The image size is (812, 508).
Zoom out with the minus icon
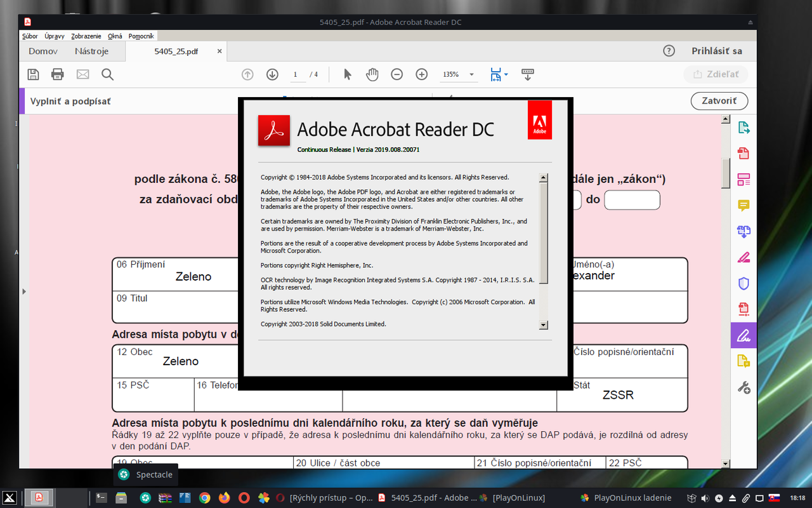pyautogui.click(x=396, y=74)
